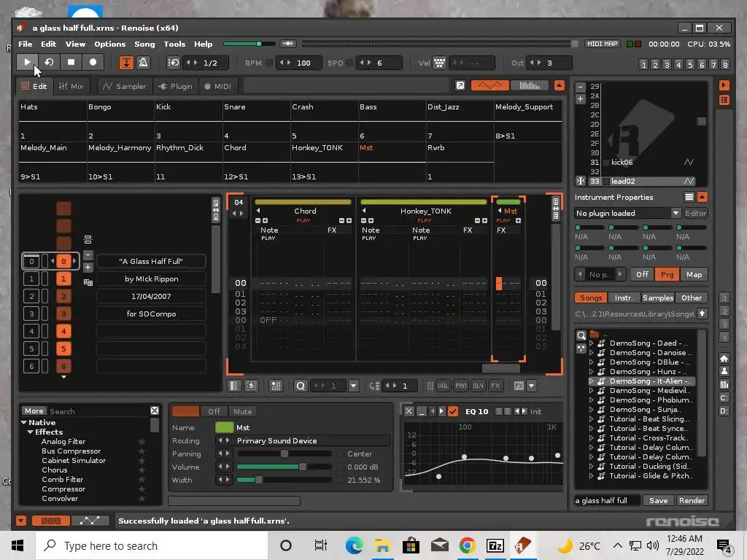Switch disk browser to Instr. category
The width and height of the screenshot is (747, 560).
tap(624, 298)
